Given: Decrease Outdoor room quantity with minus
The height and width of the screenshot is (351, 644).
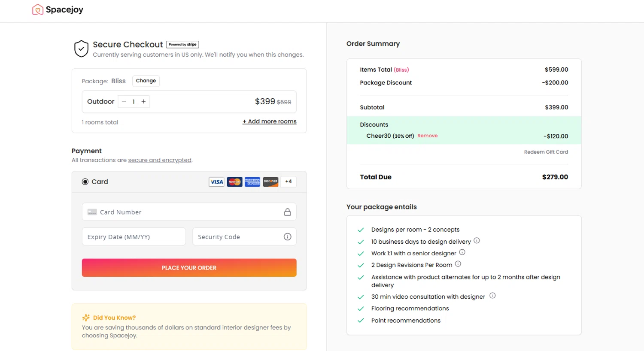Looking at the screenshot, I should (x=124, y=102).
